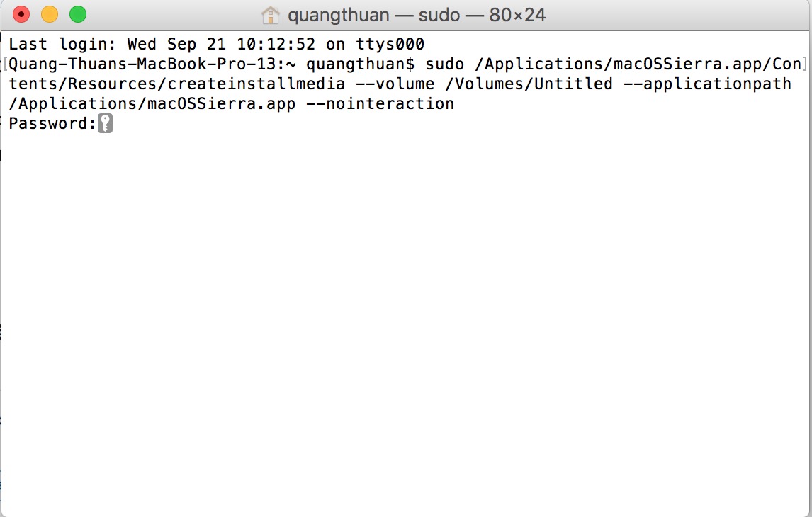This screenshot has width=812, height=517.
Task: Click the word 'sudo' in the command
Action: 444,64
